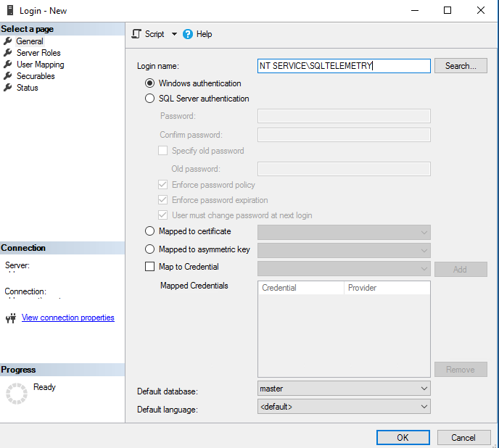499x448 pixels.
Task: Click the Securables wrench icon
Action: tap(8, 75)
